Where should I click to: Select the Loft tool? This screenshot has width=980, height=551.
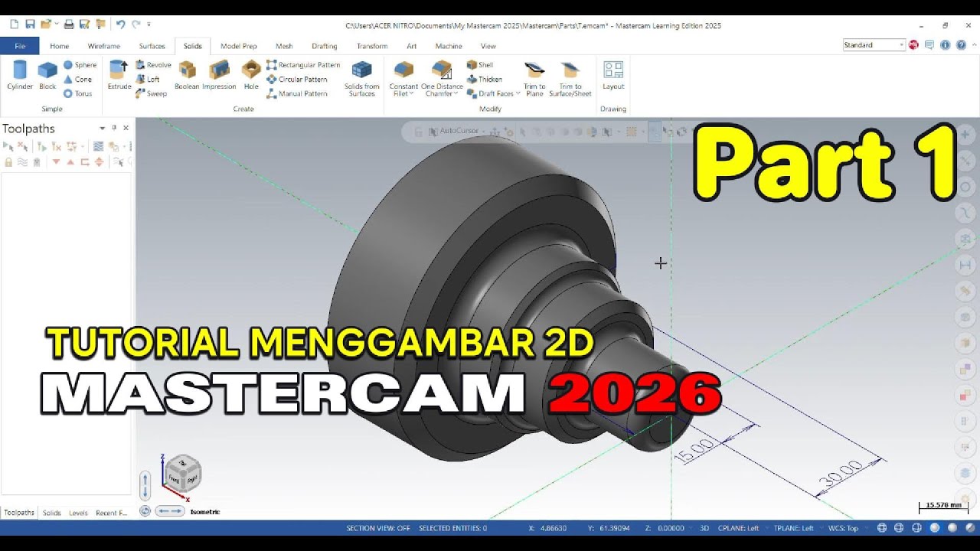click(148, 80)
